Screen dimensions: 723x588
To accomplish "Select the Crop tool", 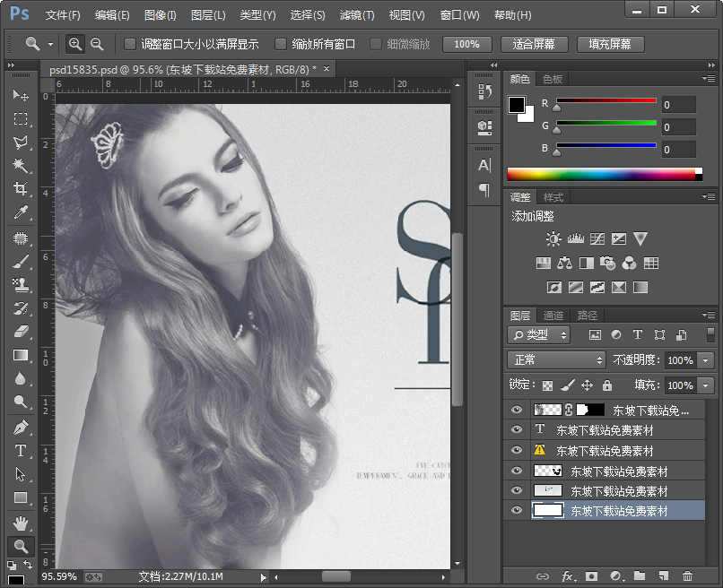I will pyautogui.click(x=20, y=189).
